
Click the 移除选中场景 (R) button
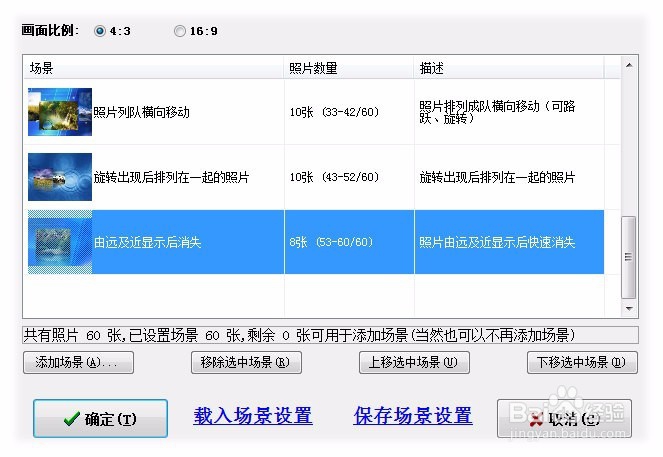[246, 362]
